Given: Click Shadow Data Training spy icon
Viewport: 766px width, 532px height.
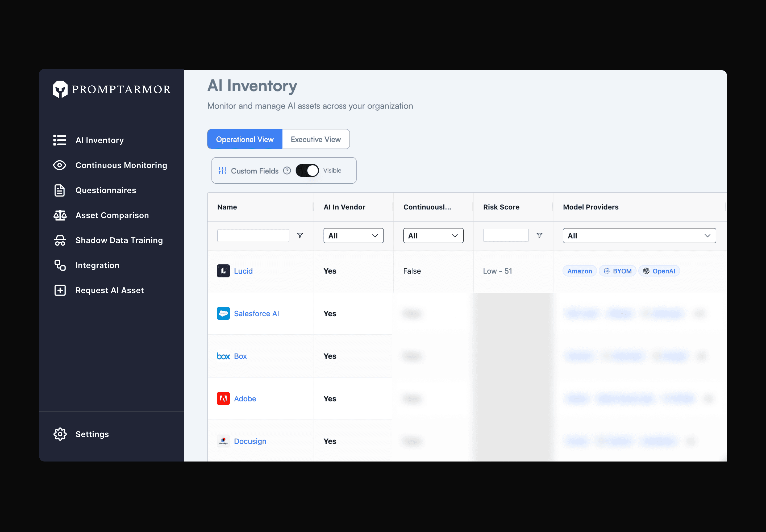Looking at the screenshot, I should tap(60, 240).
